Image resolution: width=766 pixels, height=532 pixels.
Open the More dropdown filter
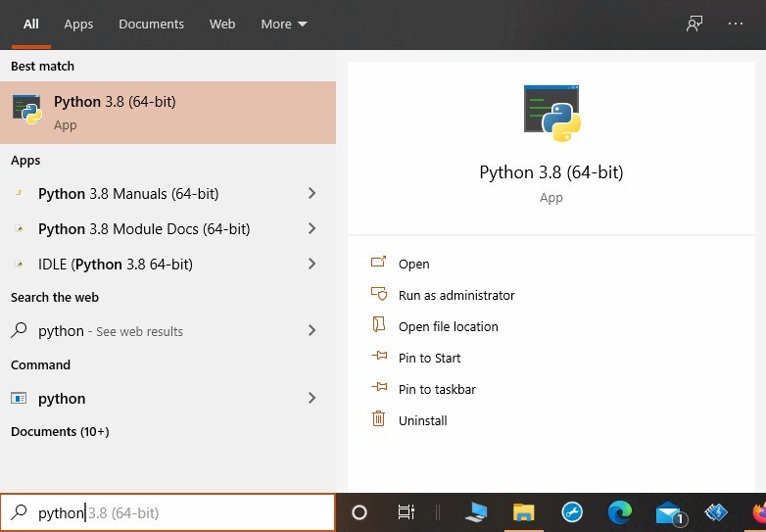tap(284, 24)
